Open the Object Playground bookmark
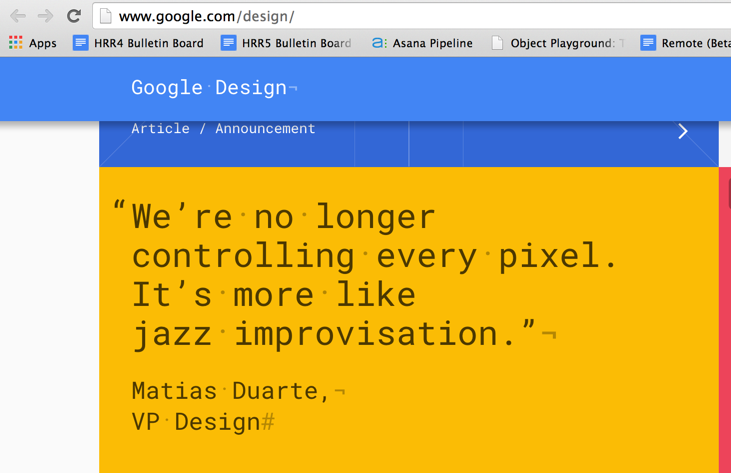The image size is (731, 473). (558, 43)
